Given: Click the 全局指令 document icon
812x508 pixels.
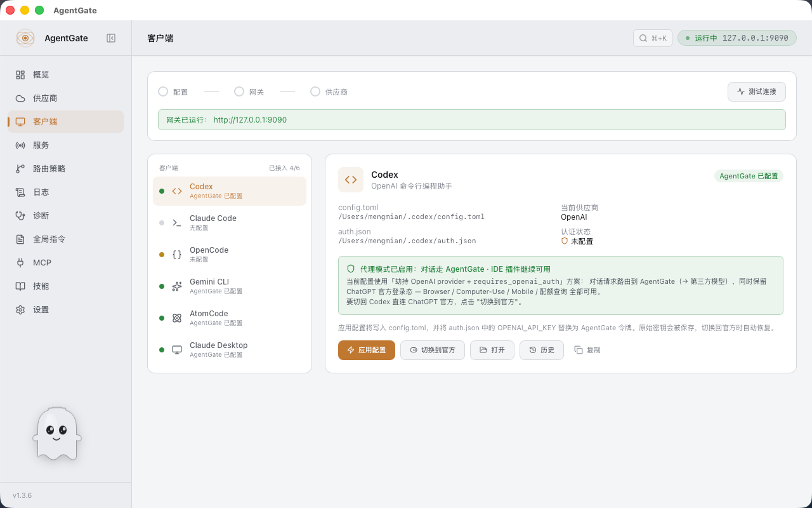Looking at the screenshot, I should pos(20,239).
